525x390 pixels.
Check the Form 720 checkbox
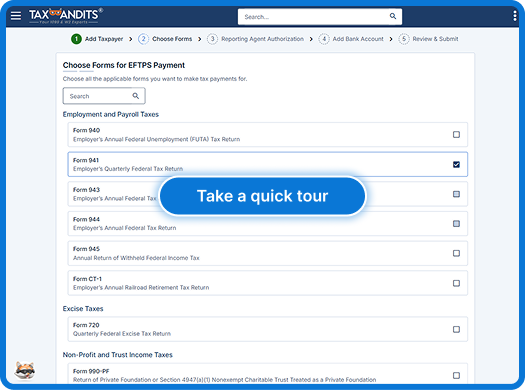(456, 329)
